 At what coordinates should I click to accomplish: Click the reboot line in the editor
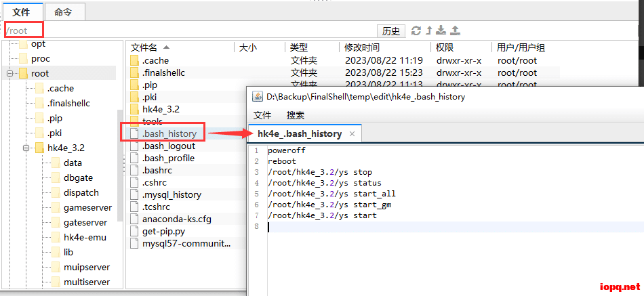tap(282, 161)
